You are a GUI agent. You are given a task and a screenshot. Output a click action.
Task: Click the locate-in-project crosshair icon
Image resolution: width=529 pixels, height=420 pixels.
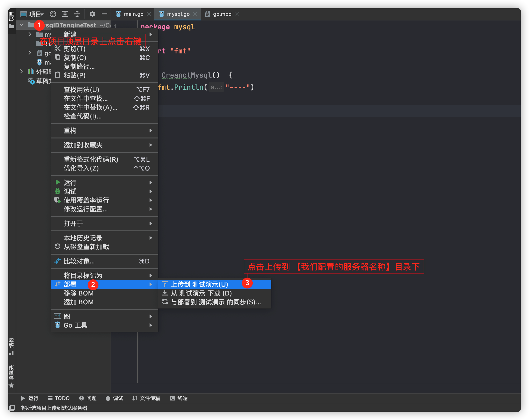tap(53, 14)
